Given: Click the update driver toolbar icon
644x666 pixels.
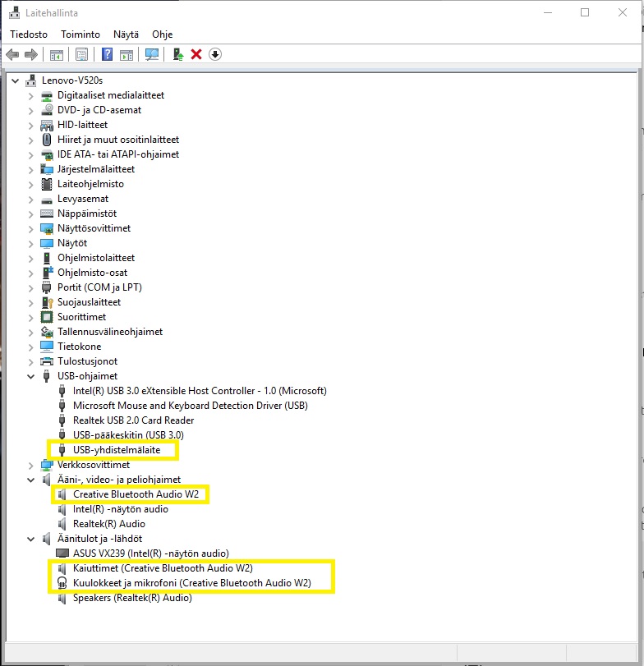Looking at the screenshot, I should (x=178, y=54).
